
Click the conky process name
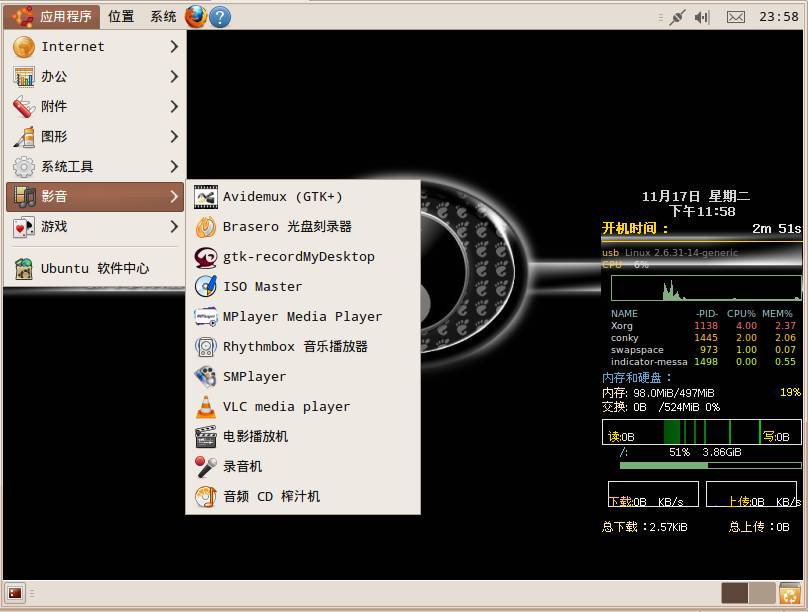coord(624,338)
